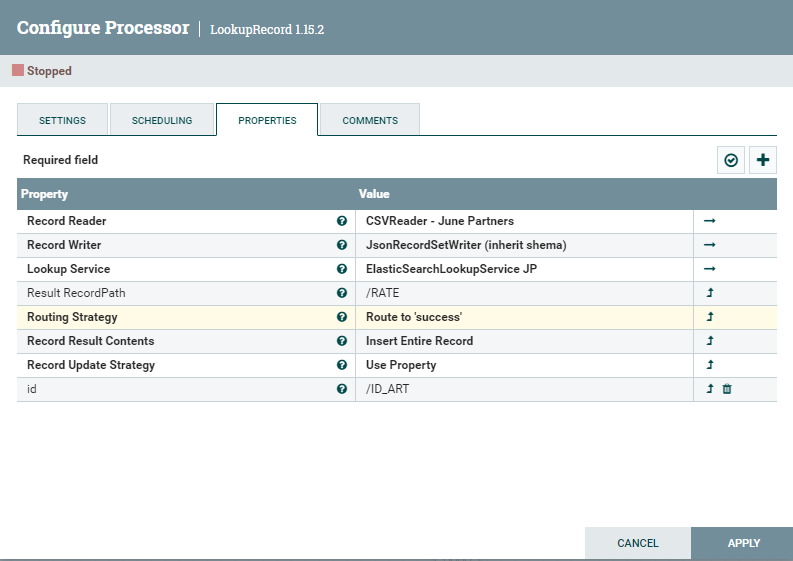Go to Record Writer controller service arrow

710,245
